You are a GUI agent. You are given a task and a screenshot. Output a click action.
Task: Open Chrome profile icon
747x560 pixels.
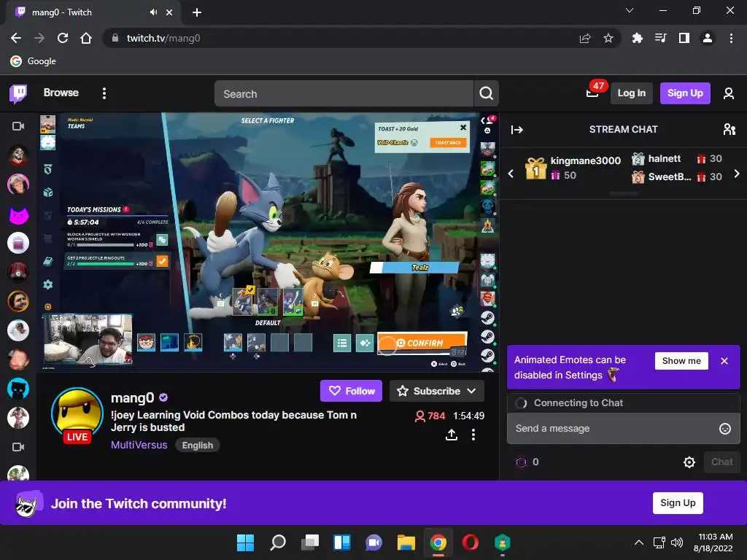[x=708, y=38]
